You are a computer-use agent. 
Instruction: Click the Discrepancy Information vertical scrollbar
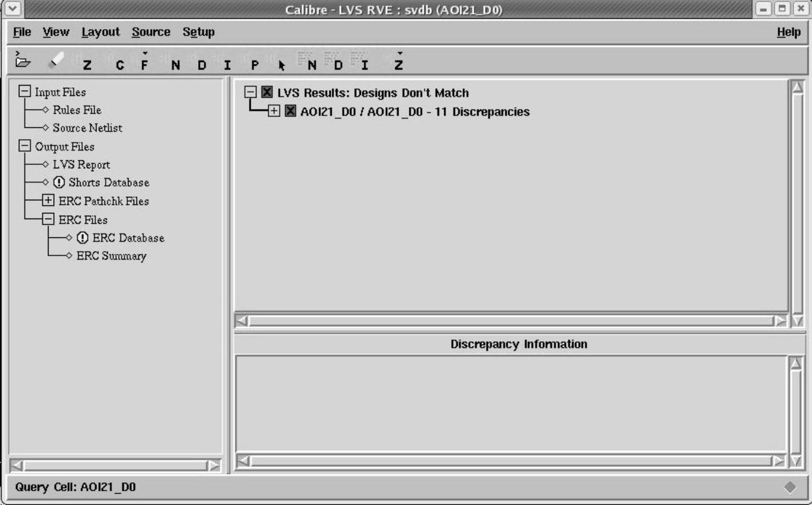(796, 411)
